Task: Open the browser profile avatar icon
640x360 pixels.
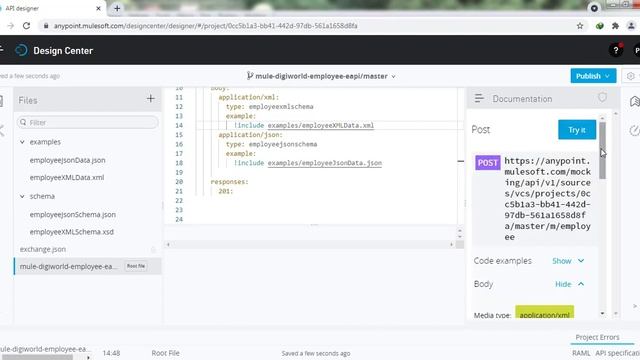Action: click(x=631, y=26)
